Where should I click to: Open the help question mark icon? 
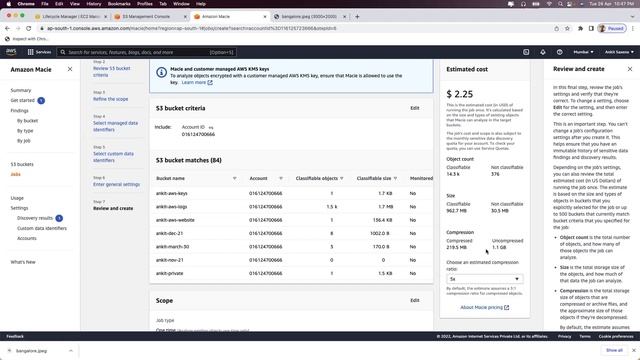[560, 52]
